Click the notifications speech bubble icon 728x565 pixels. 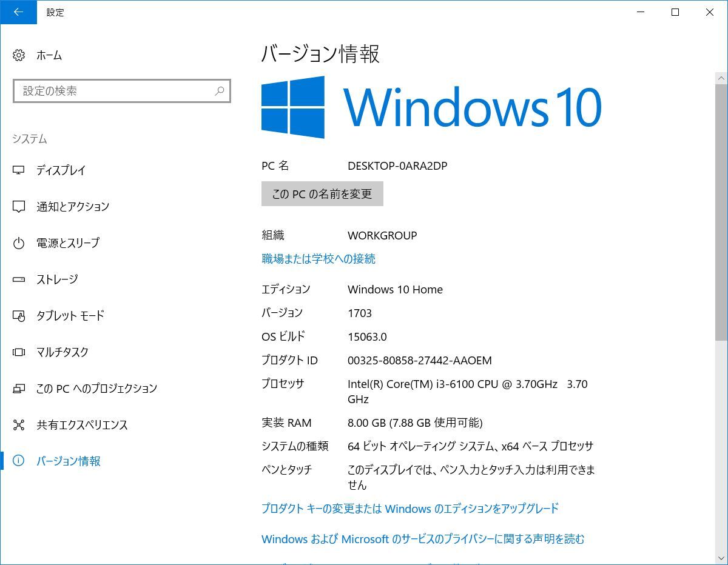pyautogui.click(x=19, y=207)
